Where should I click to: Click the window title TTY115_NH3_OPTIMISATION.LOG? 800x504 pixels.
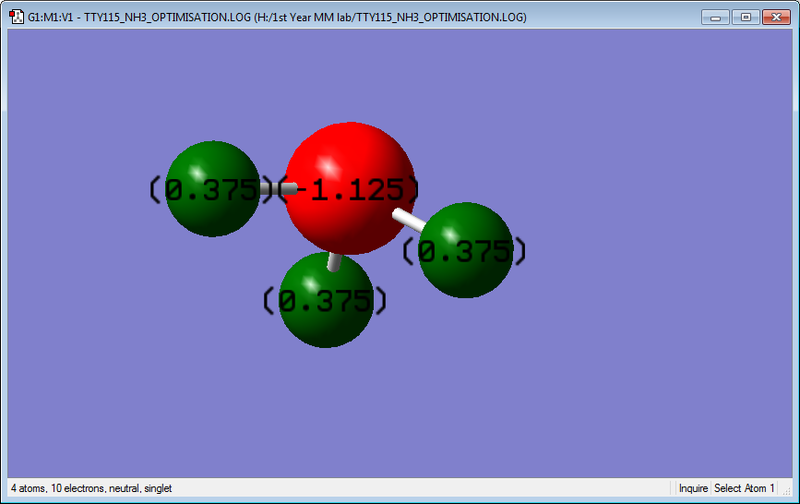277,17
